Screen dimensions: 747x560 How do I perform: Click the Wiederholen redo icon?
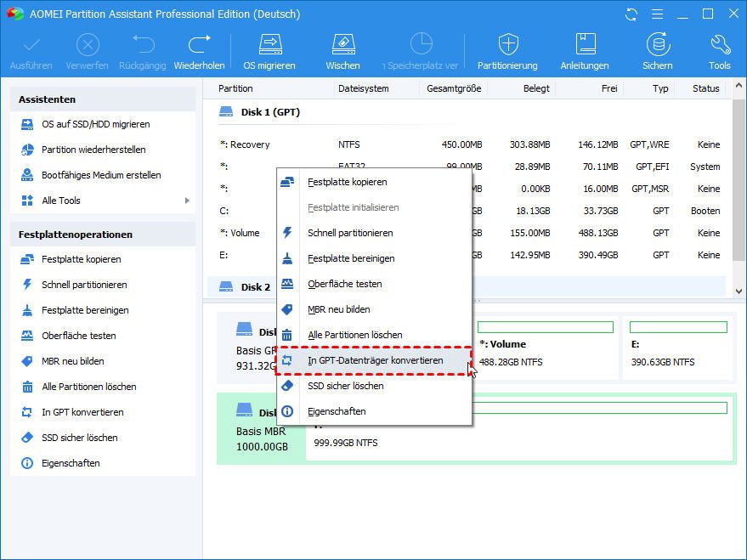pos(199,52)
